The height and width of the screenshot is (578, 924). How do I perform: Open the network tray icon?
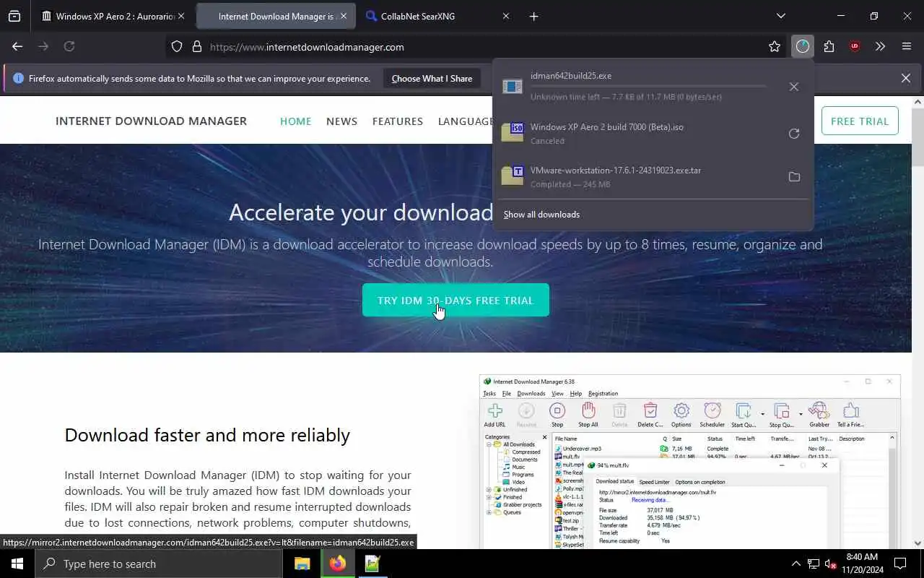pyautogui.click(x=814, y=564)
